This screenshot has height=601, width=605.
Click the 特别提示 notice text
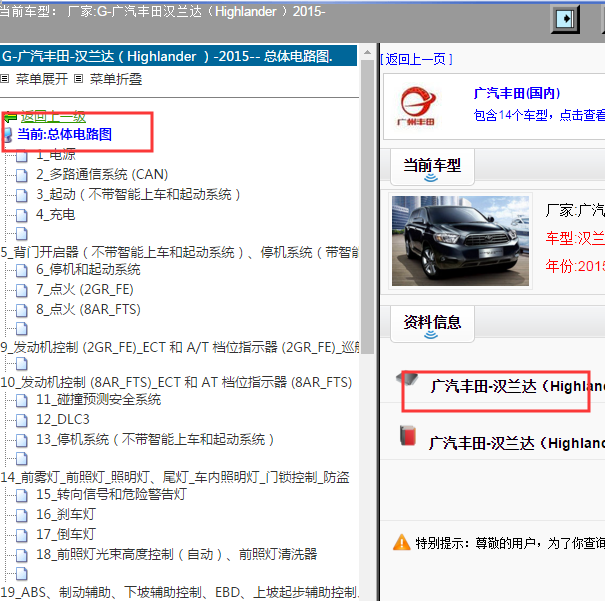[x=510, y=543]
